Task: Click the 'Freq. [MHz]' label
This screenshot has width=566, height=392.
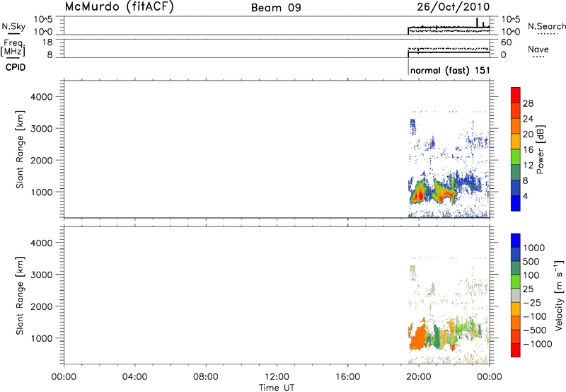Action: (x=13, y=47)
